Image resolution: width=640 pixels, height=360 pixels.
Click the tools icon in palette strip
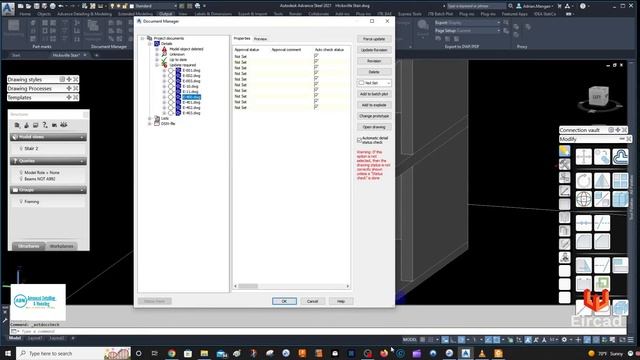[564, 164]
